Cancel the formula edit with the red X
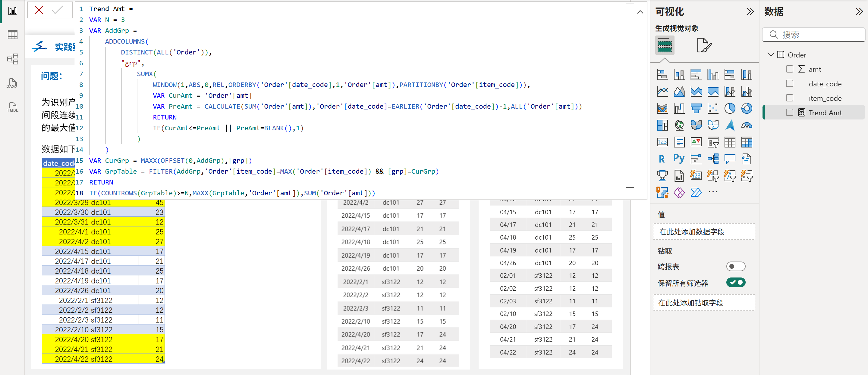This screenshot has height=375, width=868. click(39, 10)
